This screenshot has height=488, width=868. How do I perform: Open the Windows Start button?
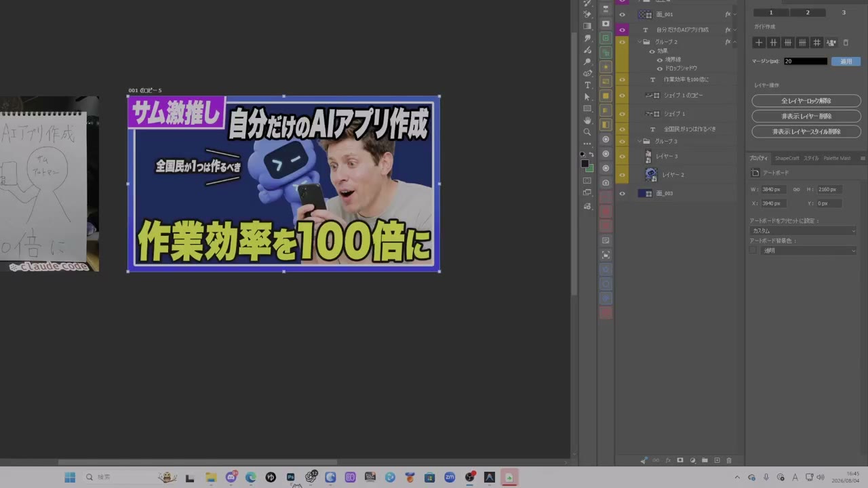pos(70,477)
